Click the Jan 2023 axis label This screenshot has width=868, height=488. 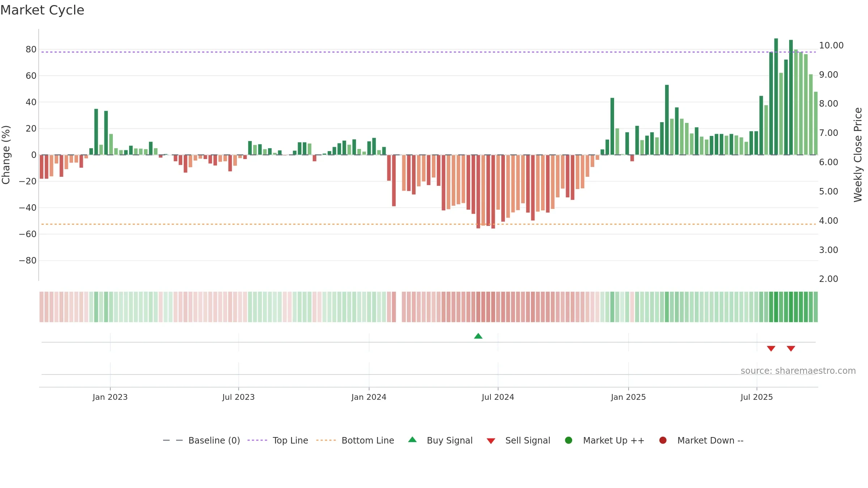pos(110,397)
